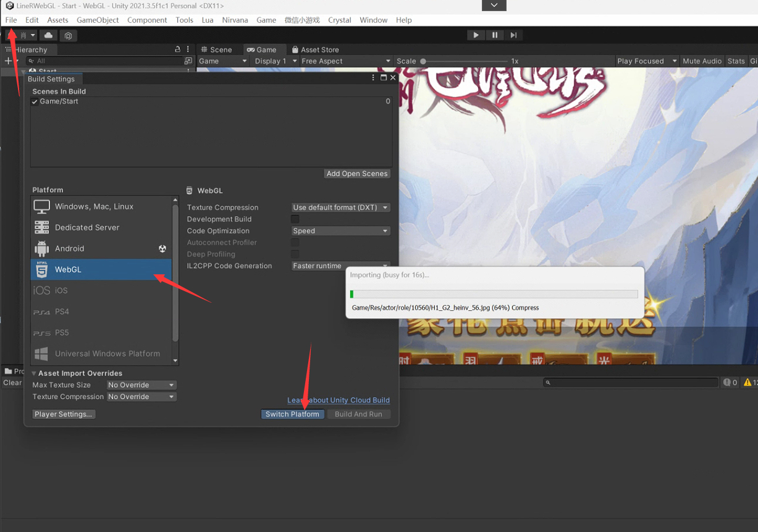Open Unity Cloud services icon
This screenshot has height=532, width=758.
click(x=48, y=36)
